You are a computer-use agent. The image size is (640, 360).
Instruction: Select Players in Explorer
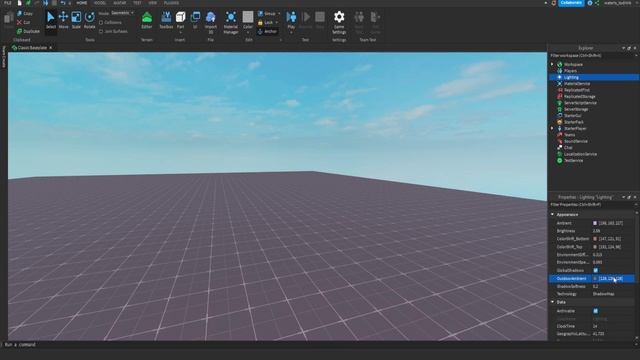tap(570, 71)
